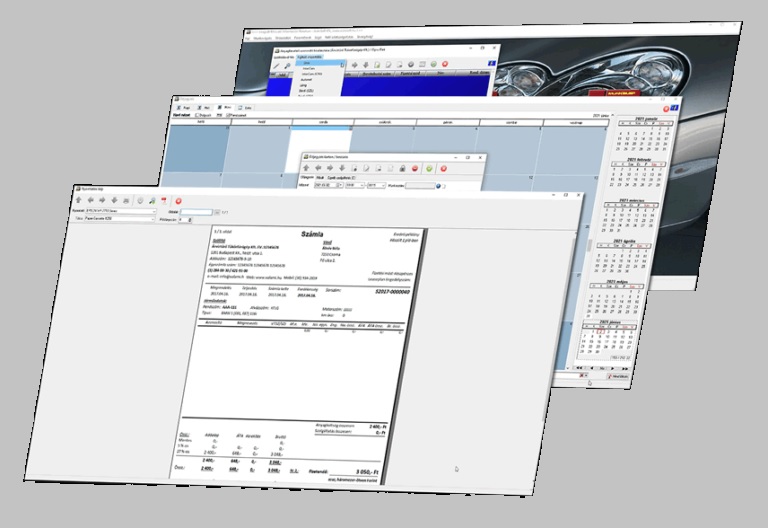The image size is (768, 528).
Task: Switch to the first view tab in calendar window
Action: [184, 108]
